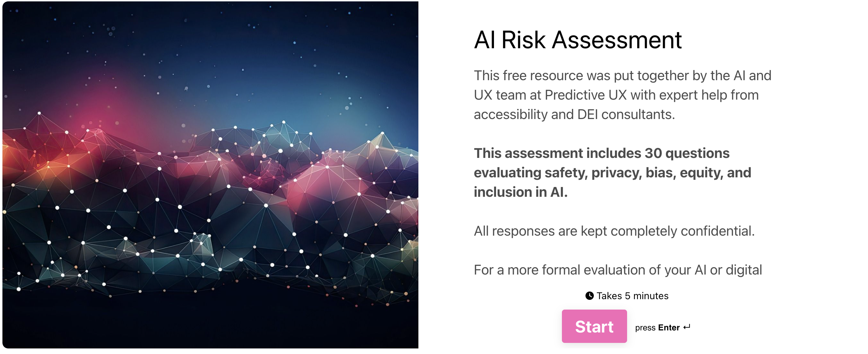868x354 pixels.
Task: Select the Takes 5 minutes text
Action: pos(632,295)
